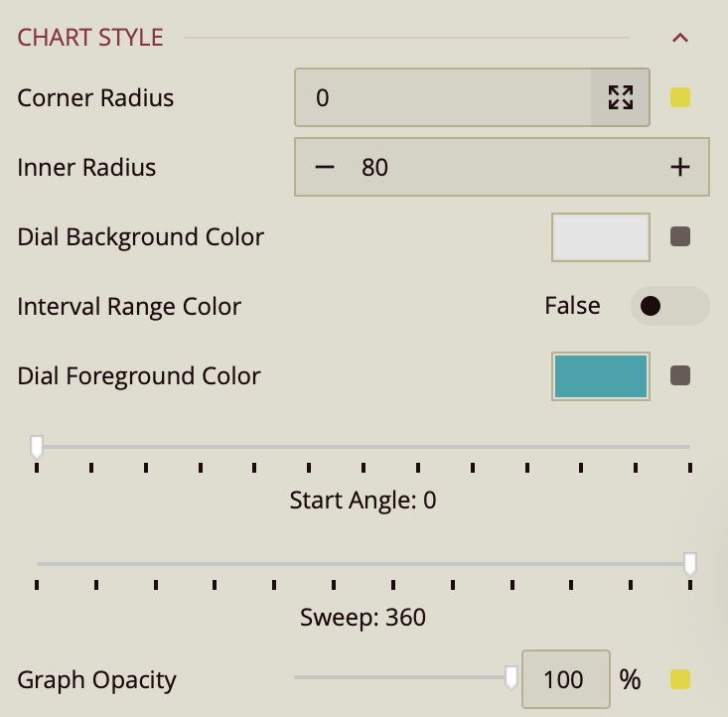Click gray square beside Dial Background Color
Image resolution: width=728 pixels, height=717 pixels.
coord(680,237)
